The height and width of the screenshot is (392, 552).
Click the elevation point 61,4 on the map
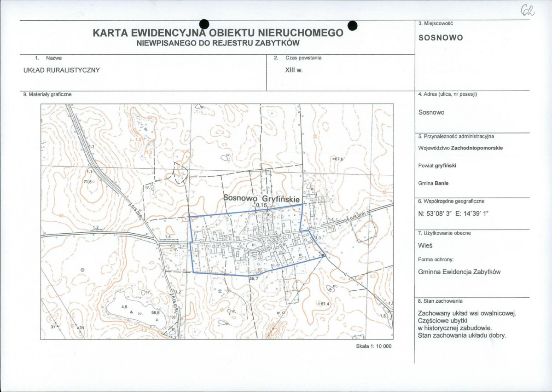[x=324, y=304]
